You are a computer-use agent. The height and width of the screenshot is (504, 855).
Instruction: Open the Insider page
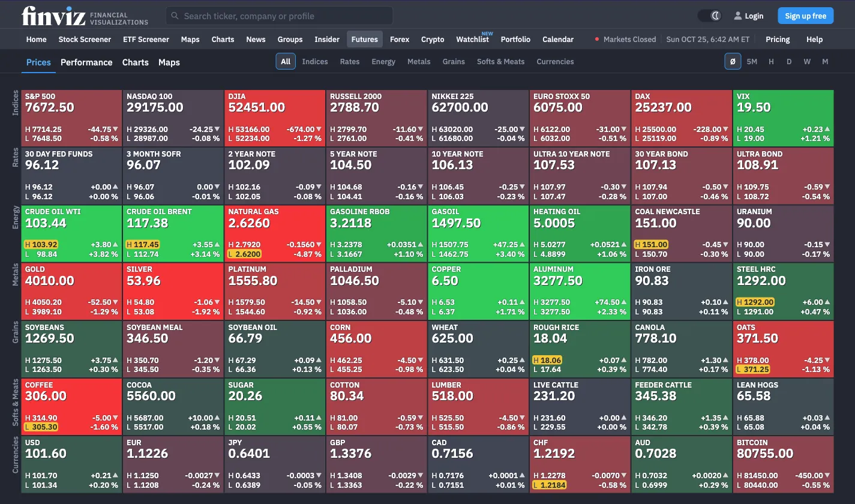[327, 40]
